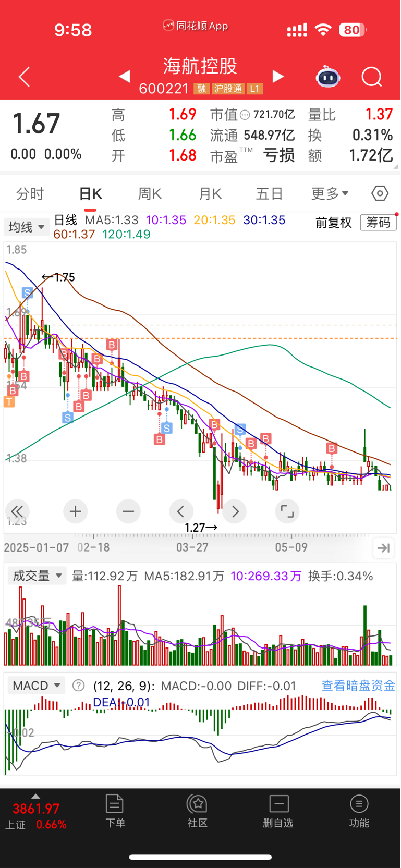Switch to 五日 tab

point(270,194)
